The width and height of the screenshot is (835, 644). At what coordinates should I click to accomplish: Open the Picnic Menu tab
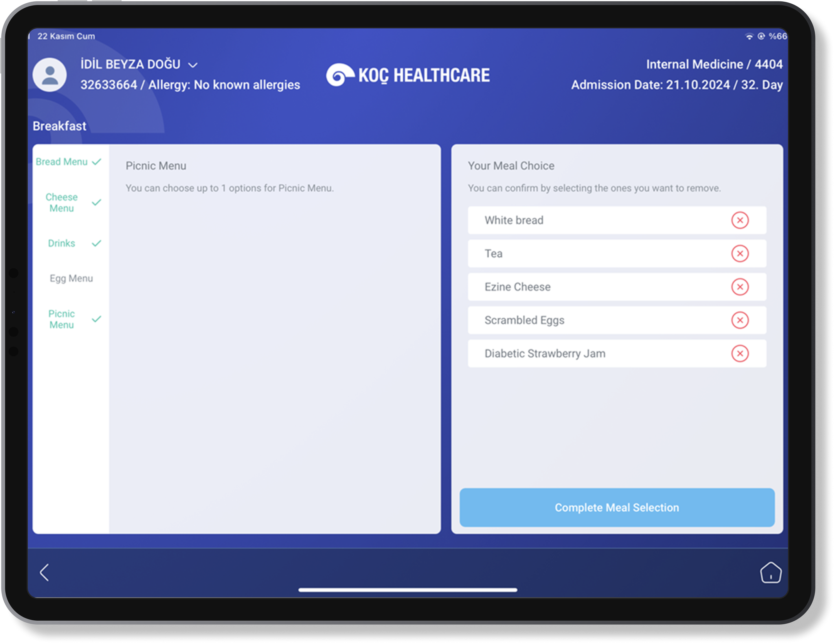click(62, 319)
